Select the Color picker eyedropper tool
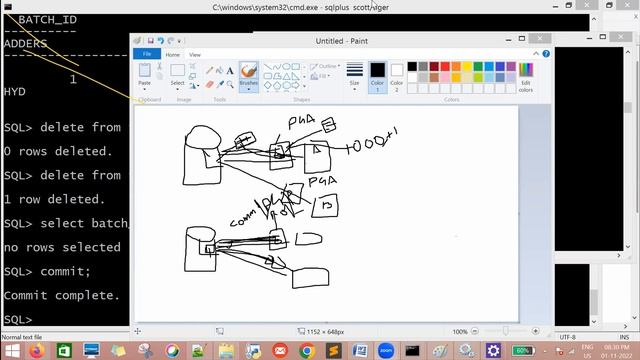 [x=220, y=84]
